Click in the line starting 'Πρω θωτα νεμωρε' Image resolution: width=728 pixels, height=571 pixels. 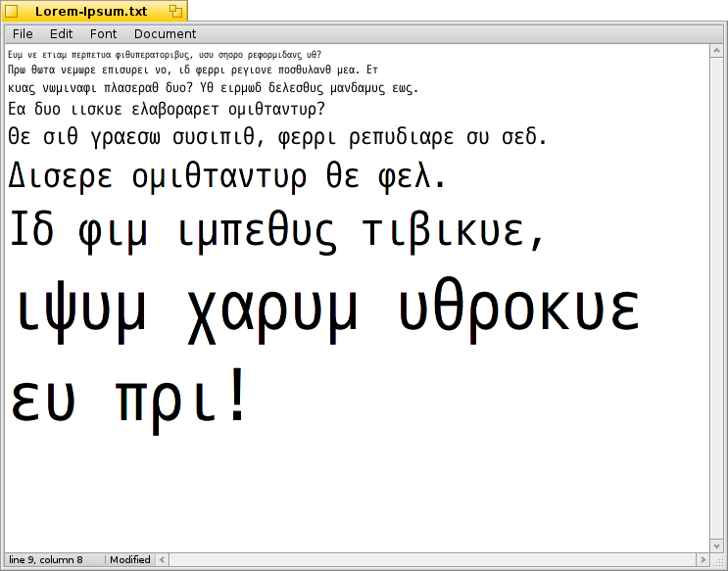(193, 71)
